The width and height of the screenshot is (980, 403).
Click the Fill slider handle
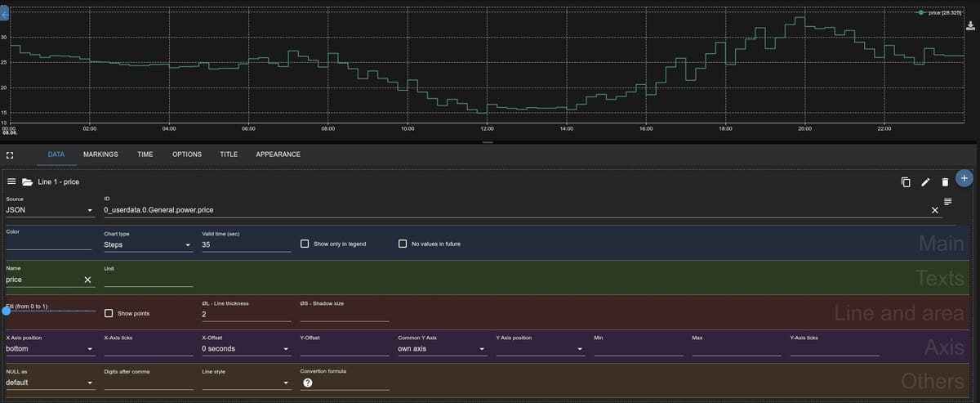coord(7,311)
